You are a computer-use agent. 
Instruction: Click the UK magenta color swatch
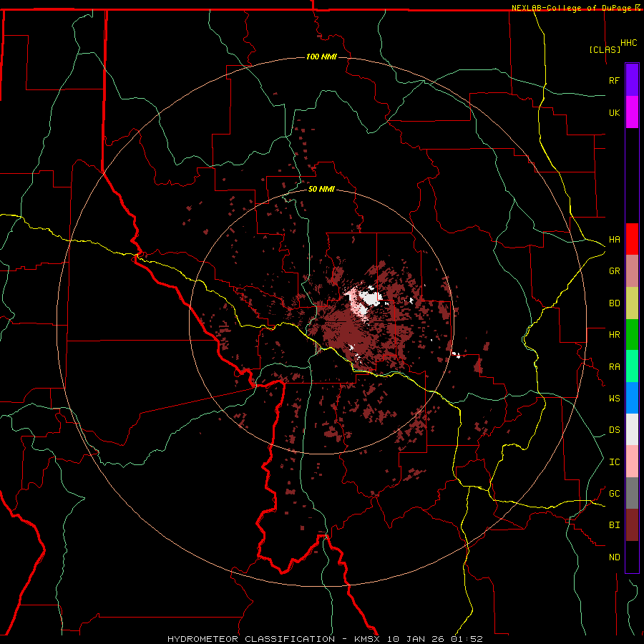632,112
